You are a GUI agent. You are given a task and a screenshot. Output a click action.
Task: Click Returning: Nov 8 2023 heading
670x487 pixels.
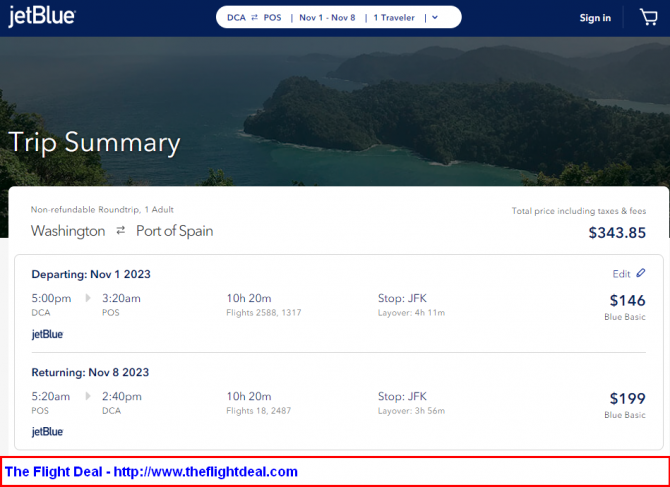click(x=90, y=372)
